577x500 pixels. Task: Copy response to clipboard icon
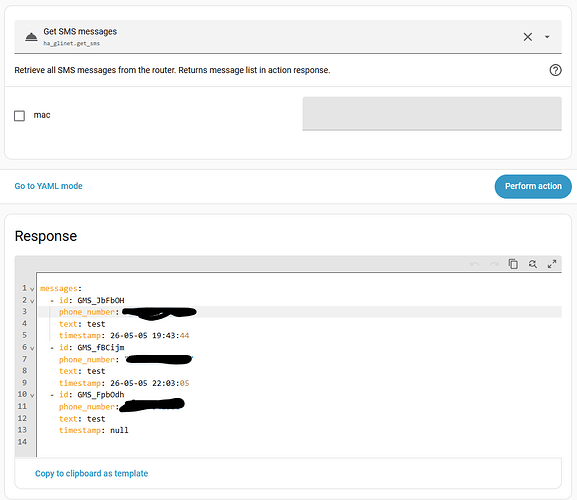point(513,264)
